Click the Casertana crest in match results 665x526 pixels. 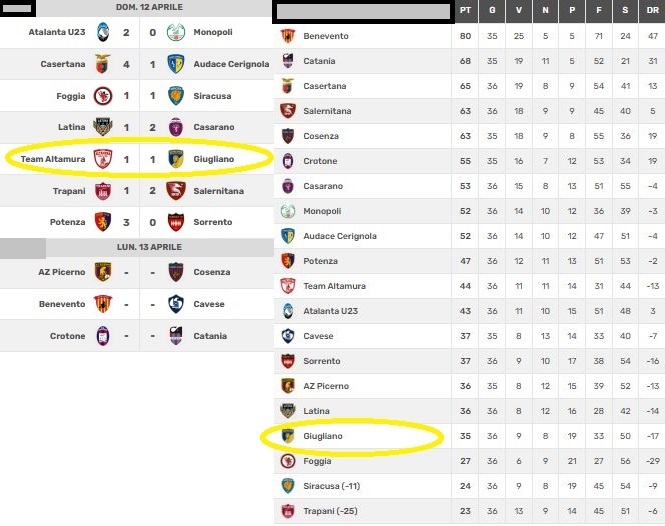(x=101, y=64)
